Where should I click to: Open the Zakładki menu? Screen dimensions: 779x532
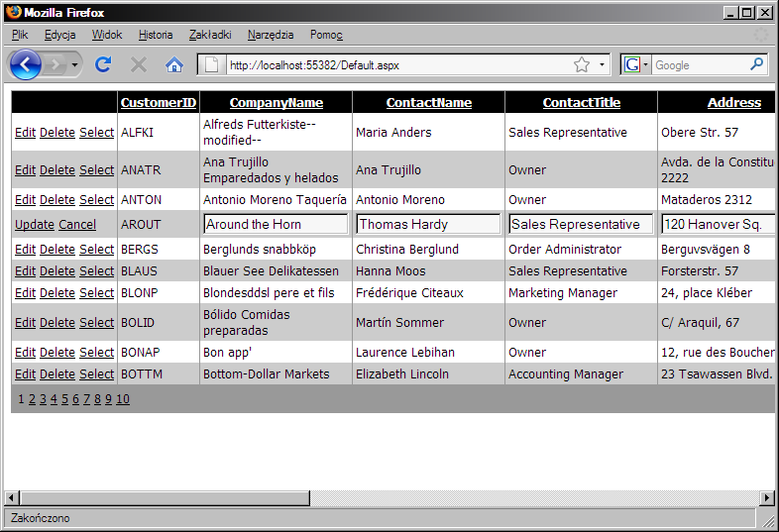pyautogui.click(x=210, y=35)
